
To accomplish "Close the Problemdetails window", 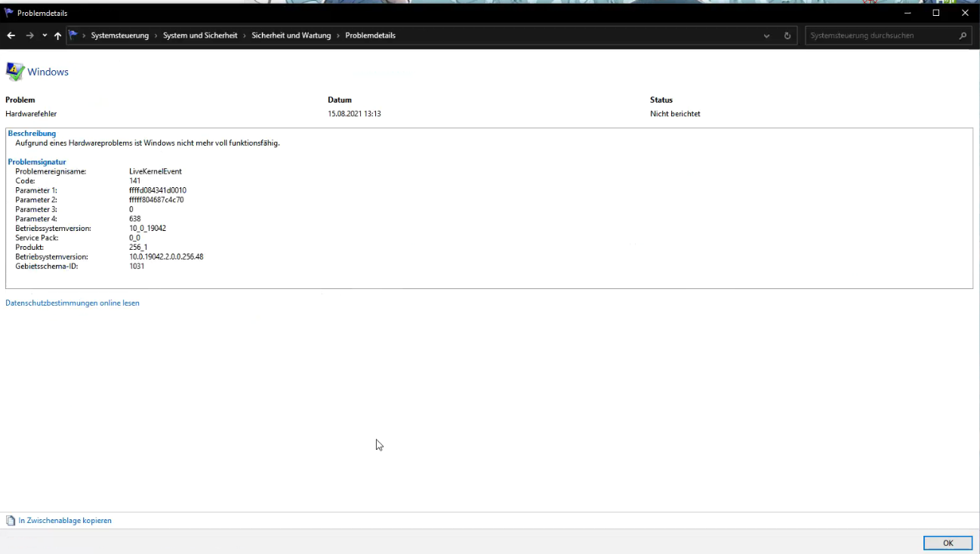I will tap(965, 13).
